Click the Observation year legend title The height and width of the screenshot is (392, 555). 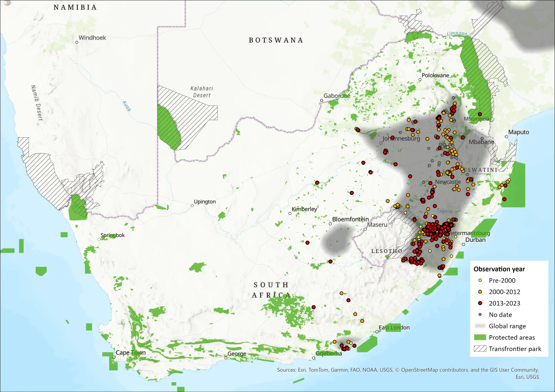[499, 269]
